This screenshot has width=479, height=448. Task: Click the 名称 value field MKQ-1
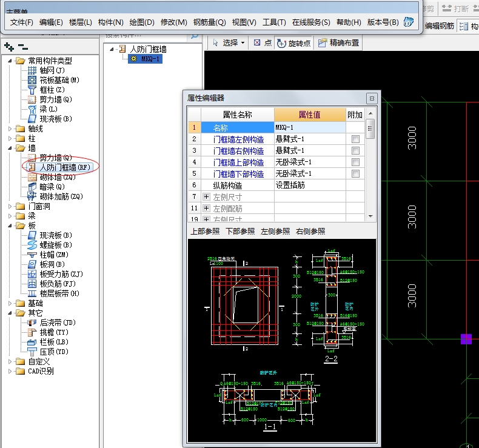tap(310, 128)
